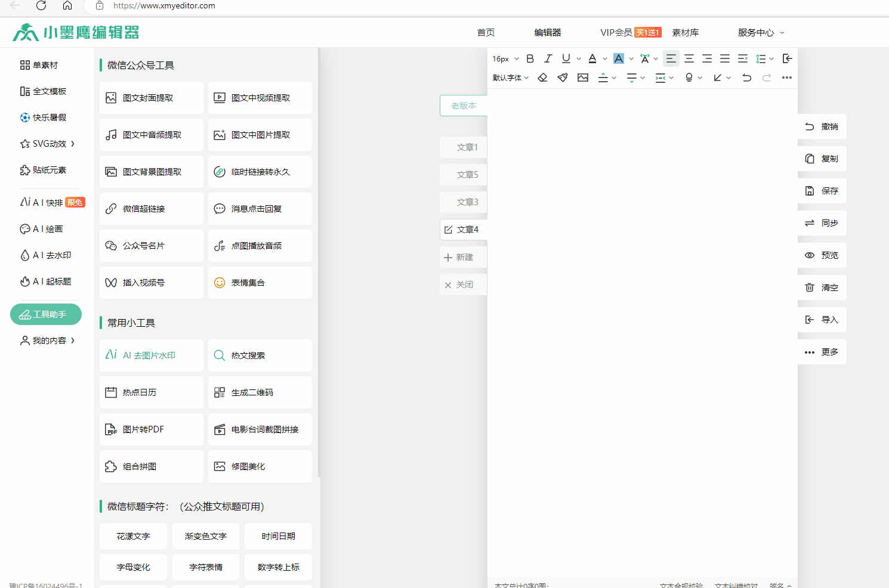Click 同步 sync button
This screenshot has width=889, height=588.
coord(822,223)
